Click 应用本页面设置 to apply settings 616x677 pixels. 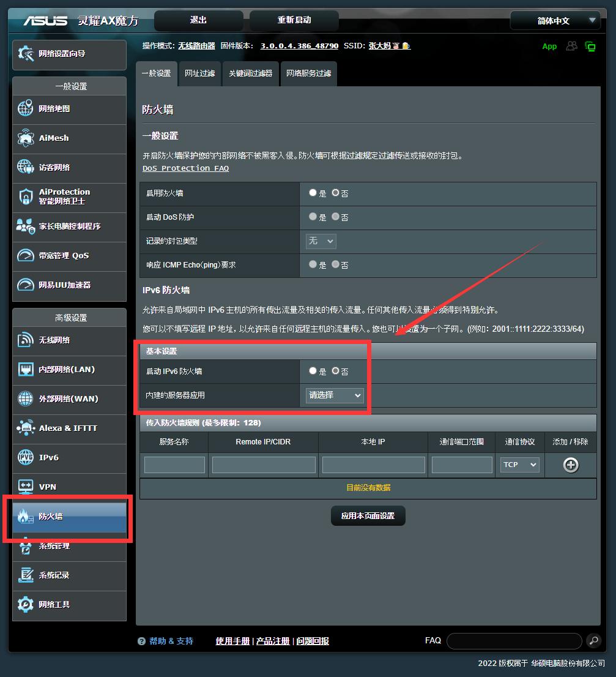click(x=368, y=515)
